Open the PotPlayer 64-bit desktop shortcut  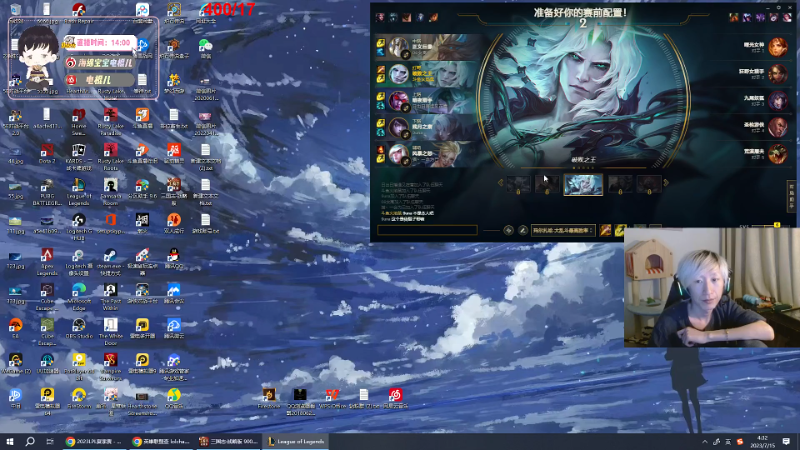coord(79,366)
